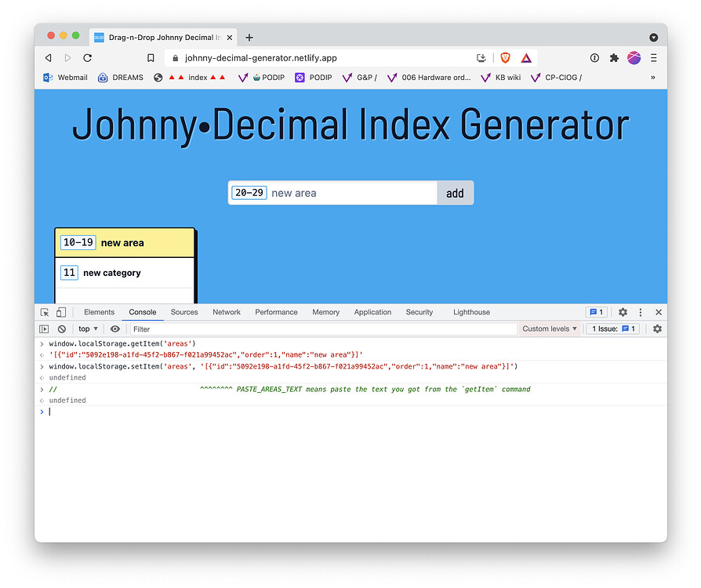Reload the current page
The height and width of the screenshot is (588, 701).
pyautogui.click(x=87, y=57)
